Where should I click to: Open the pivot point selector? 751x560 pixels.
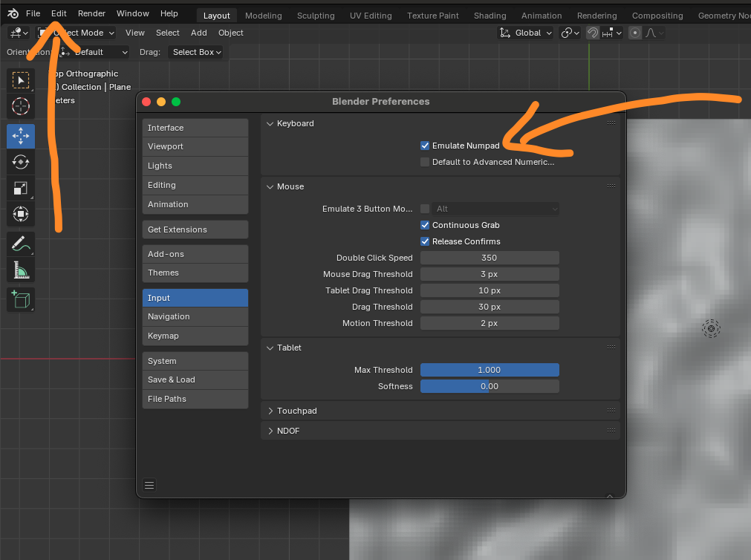click(570, 33)
